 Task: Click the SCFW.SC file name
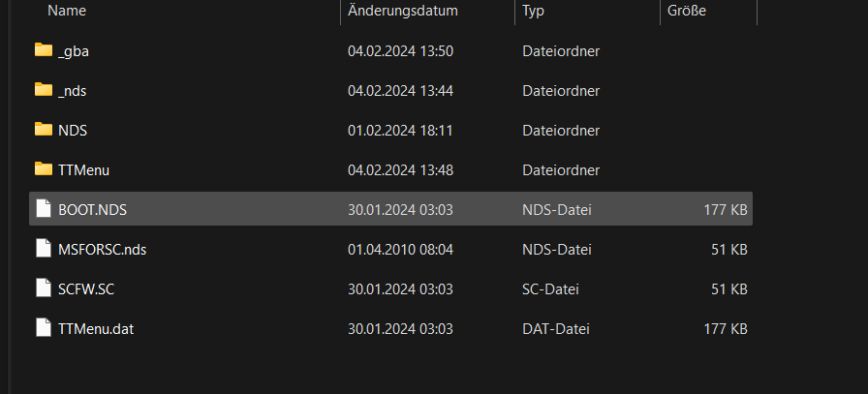click(86, 289)
